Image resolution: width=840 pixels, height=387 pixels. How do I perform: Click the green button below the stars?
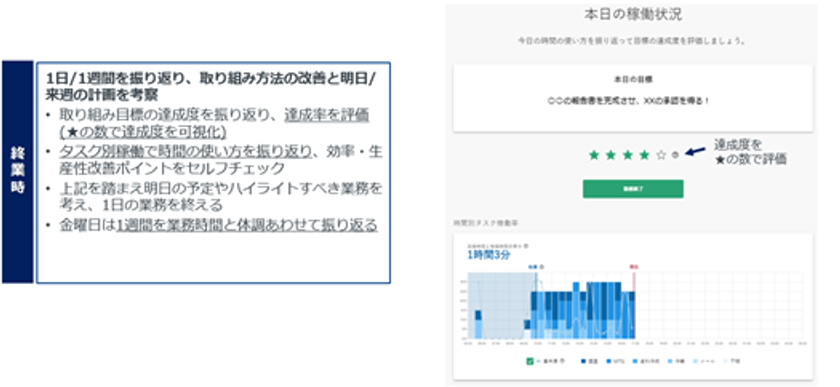tap(633, 189)
